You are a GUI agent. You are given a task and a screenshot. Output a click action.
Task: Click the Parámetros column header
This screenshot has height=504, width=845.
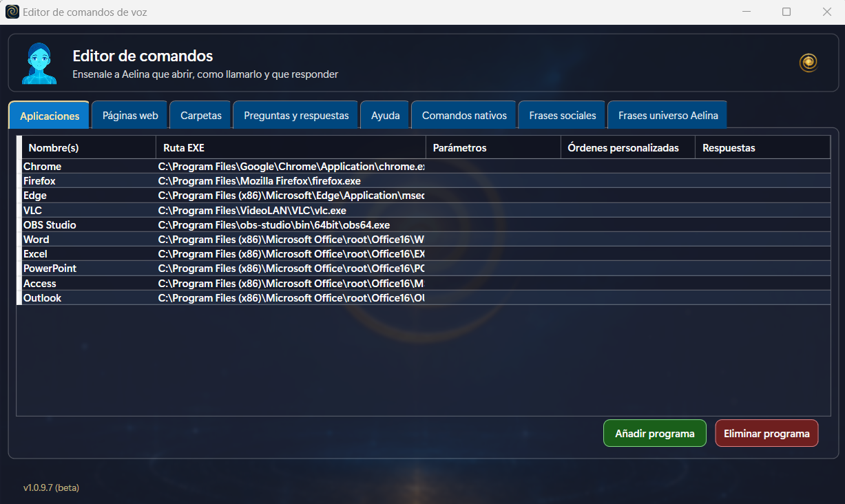tap(493, 148)
